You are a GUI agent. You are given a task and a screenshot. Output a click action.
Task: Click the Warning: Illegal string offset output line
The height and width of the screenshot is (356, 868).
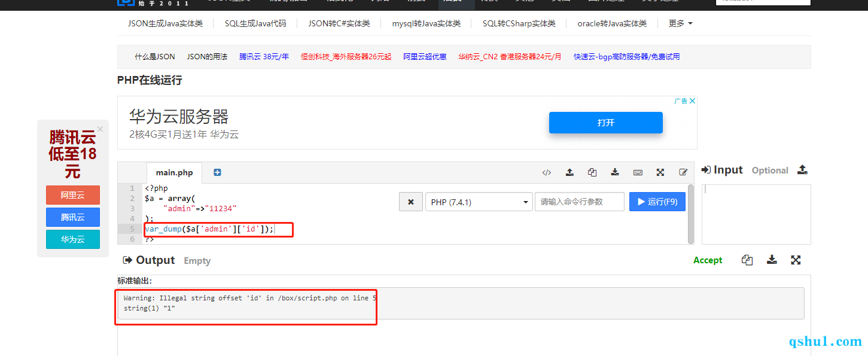[x=250, y=298]
